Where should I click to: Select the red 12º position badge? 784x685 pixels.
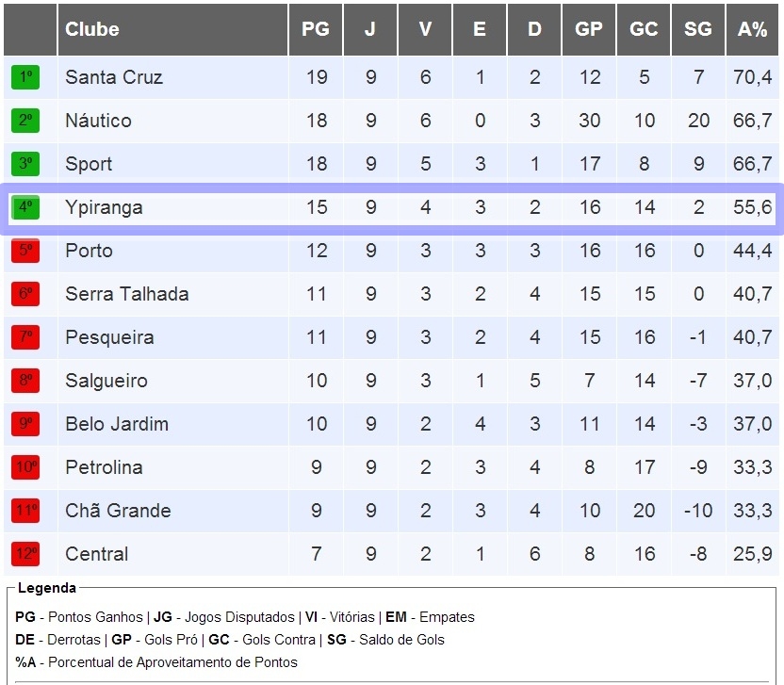[x=25, y=554]
